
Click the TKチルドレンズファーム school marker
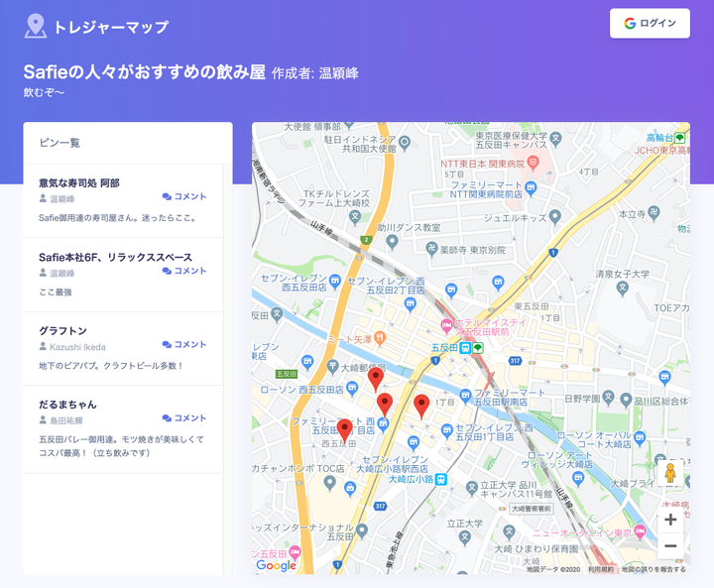coord(355,217)
